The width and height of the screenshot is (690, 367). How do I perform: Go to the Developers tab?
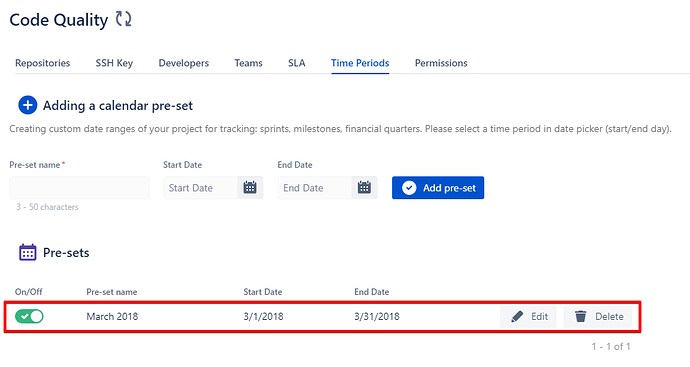(x=184, y=63)
